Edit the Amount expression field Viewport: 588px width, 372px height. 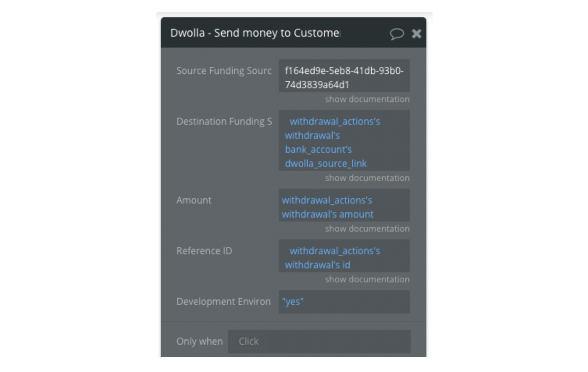click(x=344, y=205)
